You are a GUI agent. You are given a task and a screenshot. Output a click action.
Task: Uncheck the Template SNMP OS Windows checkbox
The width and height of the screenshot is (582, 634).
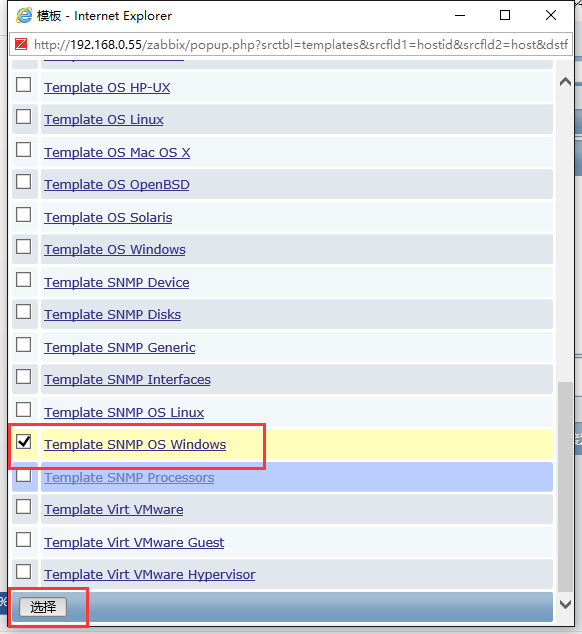pyautogui.click(x=23, y=442)
